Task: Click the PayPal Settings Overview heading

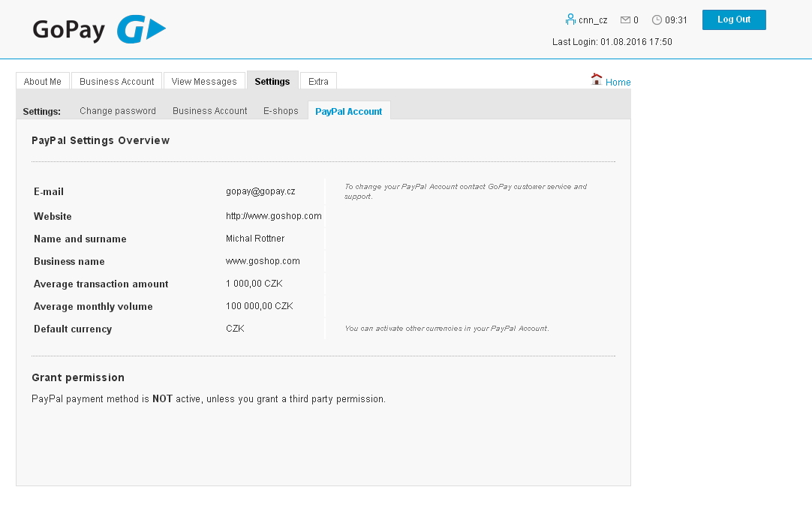Action: point(101,140)
